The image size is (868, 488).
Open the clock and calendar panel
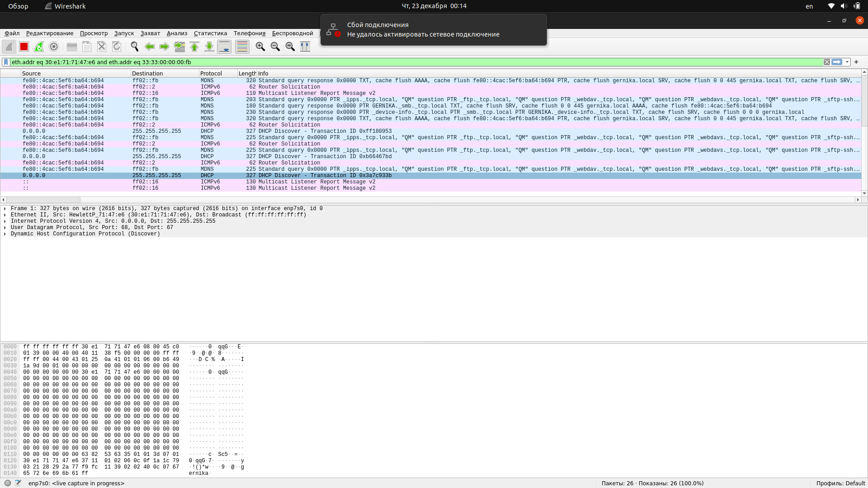tap(434, 6)
